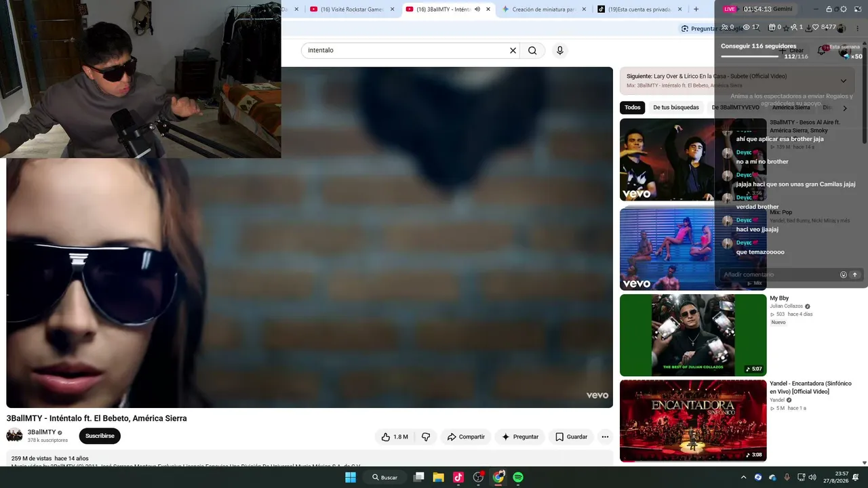Open the My Bby video title
This screenshot has height=488, width=868.
[x=779, y=298]
